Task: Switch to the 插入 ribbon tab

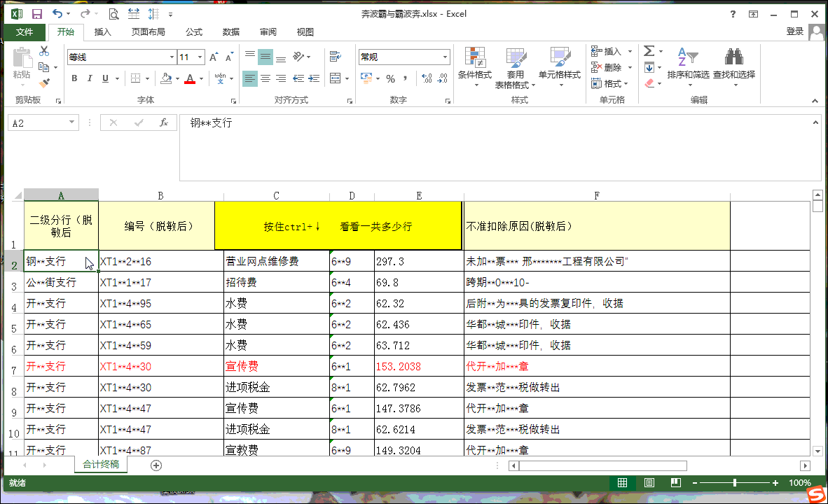Action: pos(102,31)
